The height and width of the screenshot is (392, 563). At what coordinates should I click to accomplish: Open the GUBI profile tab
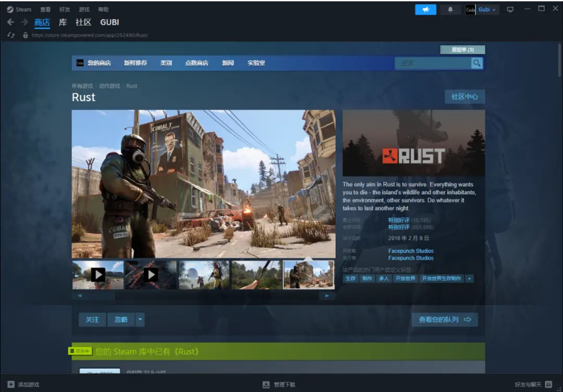point(110,23)
